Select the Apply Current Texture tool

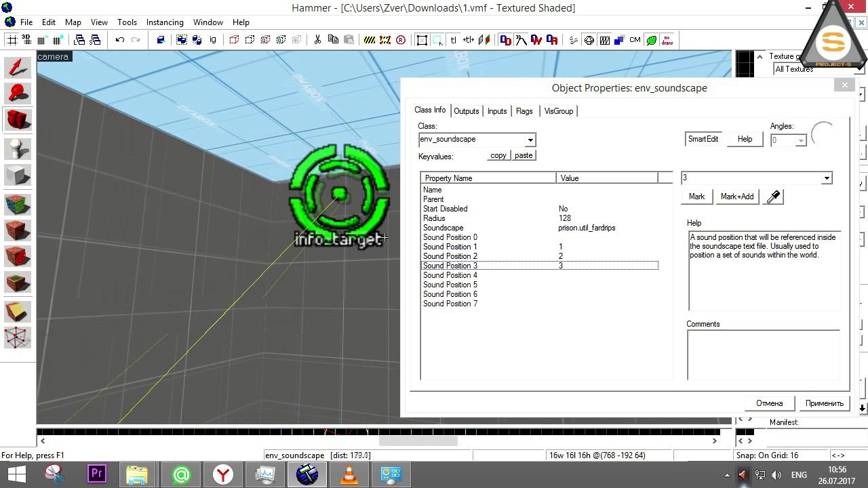18,230
